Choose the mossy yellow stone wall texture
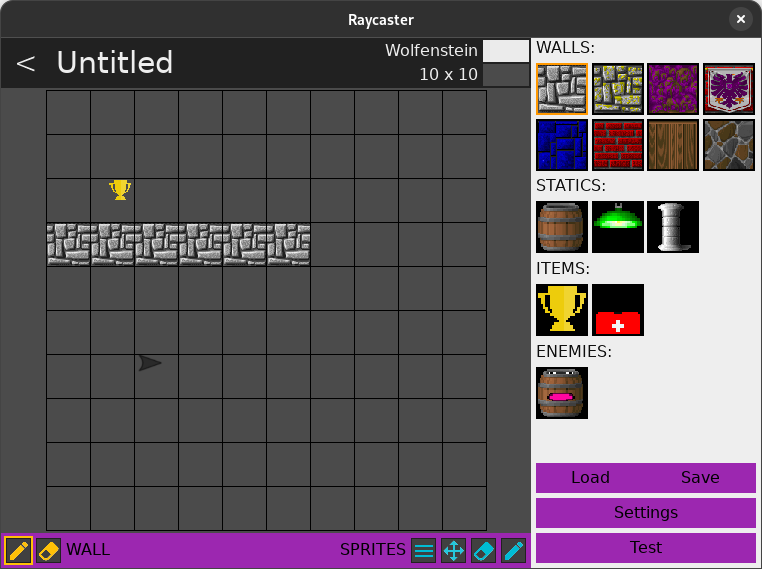The width and height of the screenshot is (762, 569). coord(617,90)
